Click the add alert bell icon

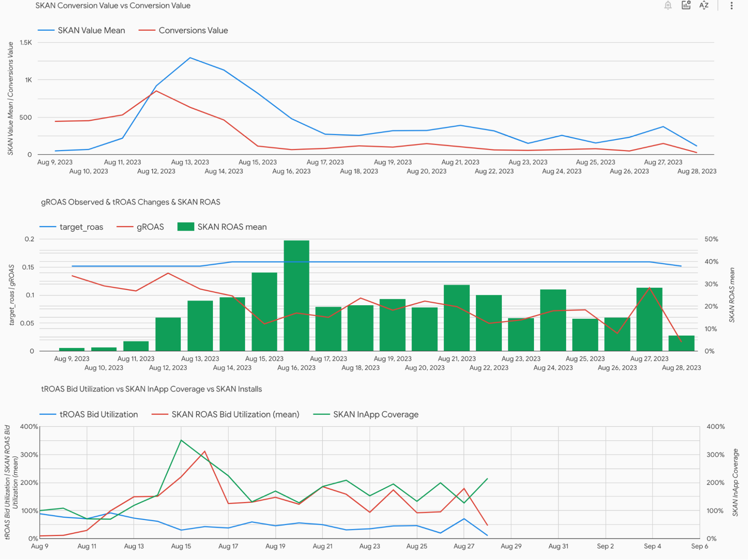[x=668, y=5]
